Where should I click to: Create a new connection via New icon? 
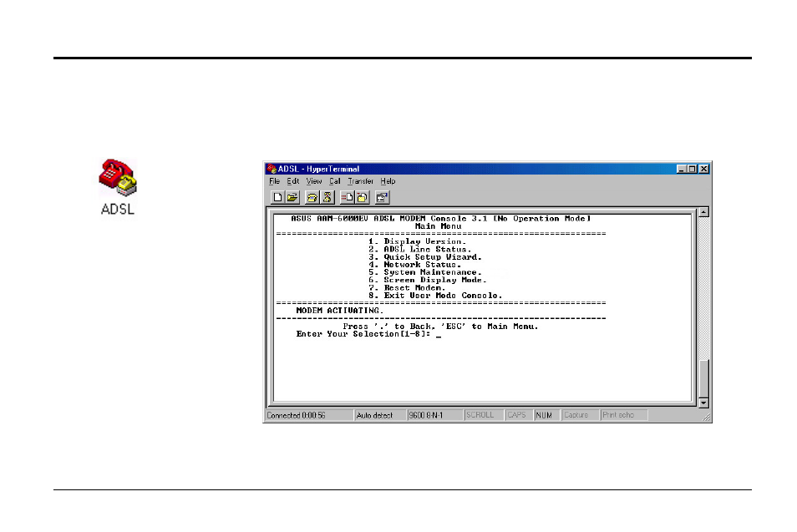click(x=278, y=197)
